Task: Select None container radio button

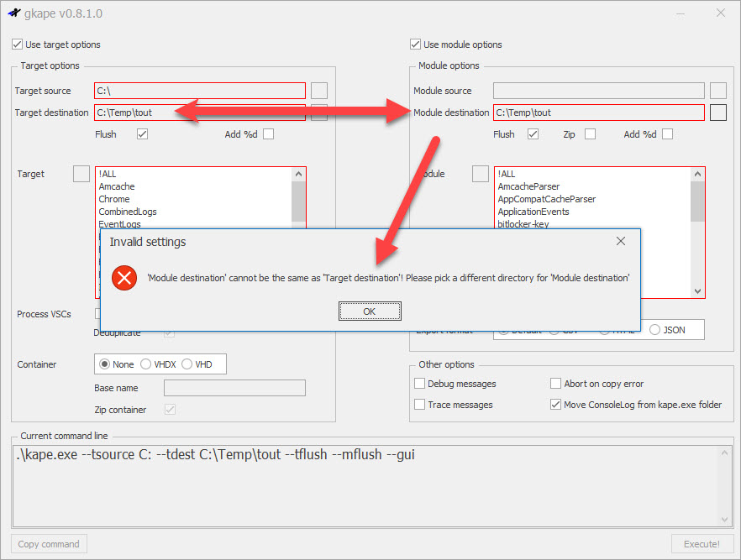Action: 104,364
